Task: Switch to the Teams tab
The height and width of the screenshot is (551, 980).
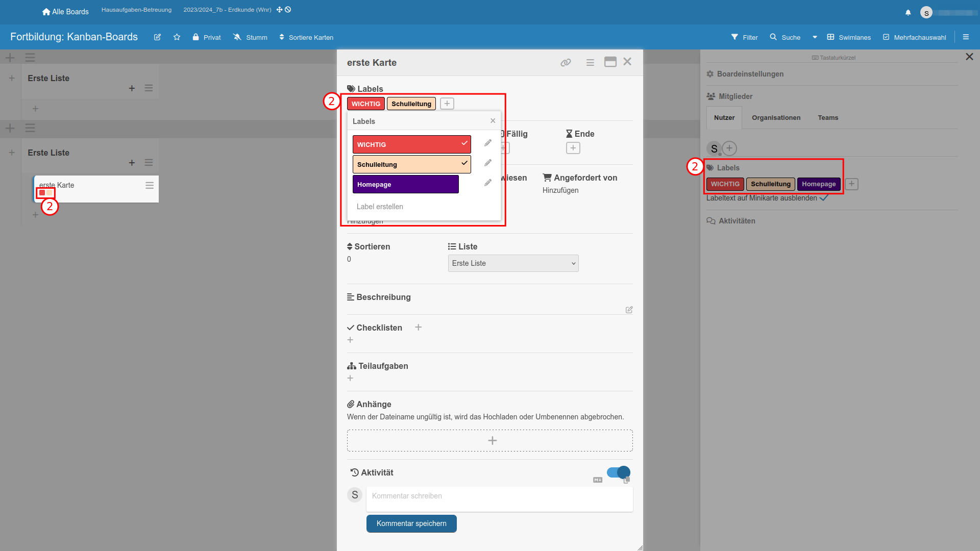Action: 828,118
